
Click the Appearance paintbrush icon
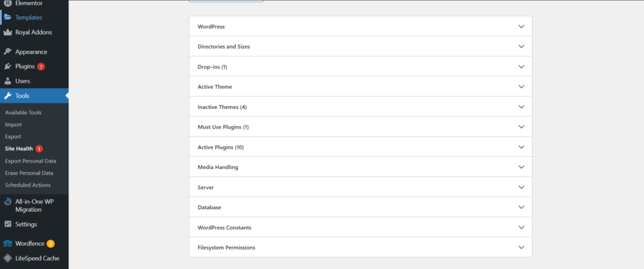[x=8, y=52]
